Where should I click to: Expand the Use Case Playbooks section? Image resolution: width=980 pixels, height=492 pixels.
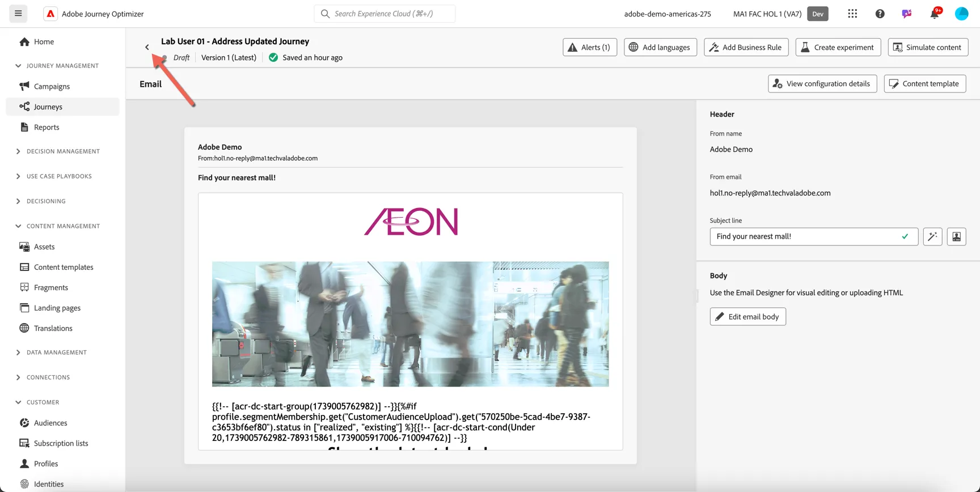pyautogui.click(x=53, y=176)
